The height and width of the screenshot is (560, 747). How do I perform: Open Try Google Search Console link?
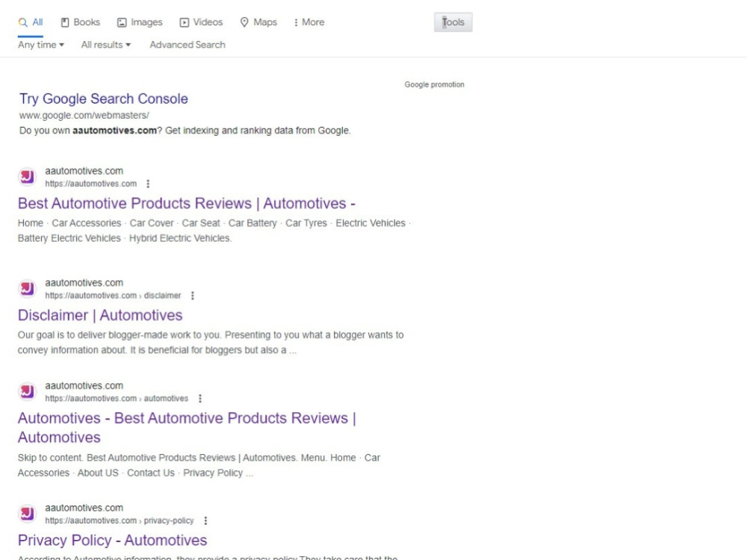(103, 99)
